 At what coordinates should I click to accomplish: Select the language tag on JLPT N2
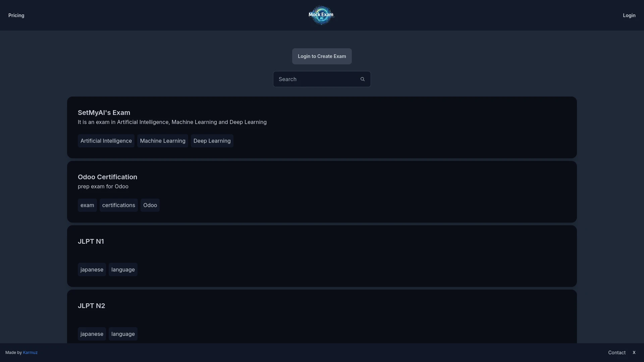pos(123,334)
